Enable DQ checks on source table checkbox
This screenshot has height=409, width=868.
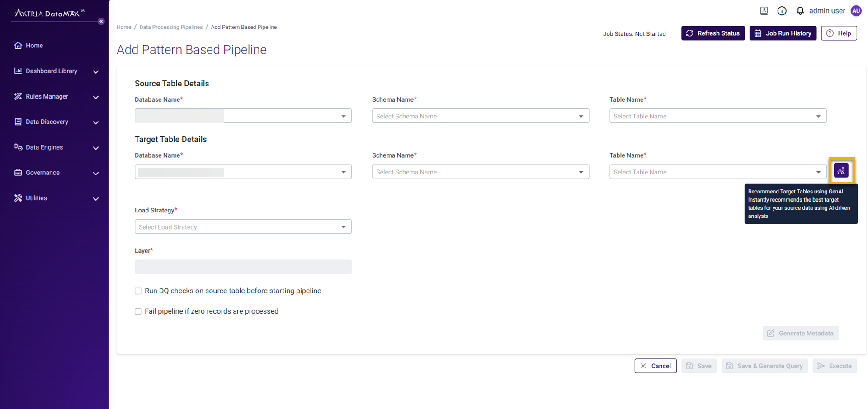point(138,291)
